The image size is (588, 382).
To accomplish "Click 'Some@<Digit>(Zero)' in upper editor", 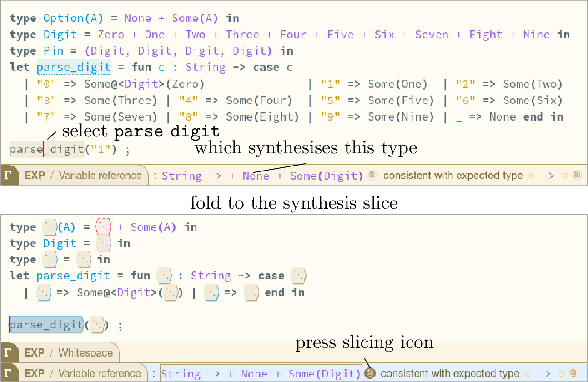I will point(144,84).
